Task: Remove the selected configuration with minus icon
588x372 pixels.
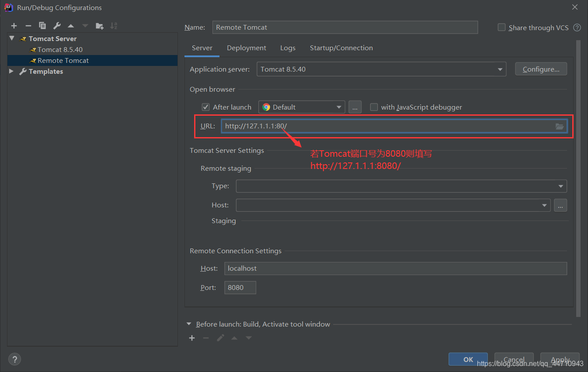Action: [x=28, y=26]
